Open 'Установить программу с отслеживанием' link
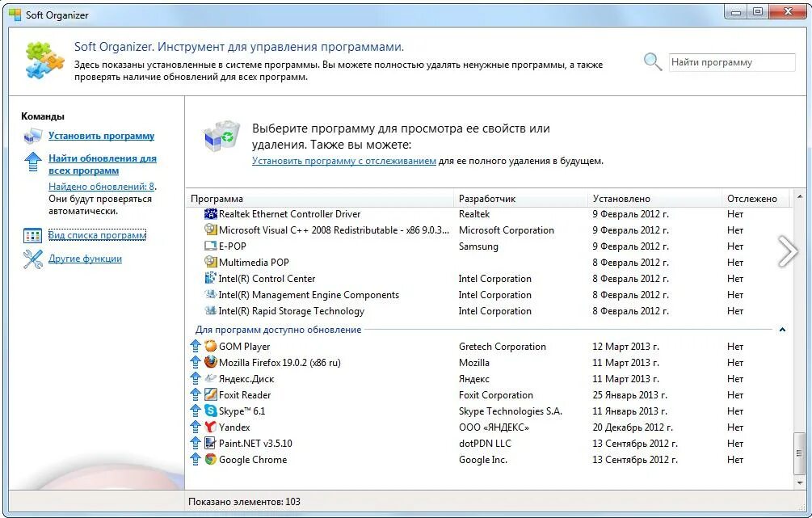This screenshot has height=518, width=812. pyautogui.click(x=344, y=161)
